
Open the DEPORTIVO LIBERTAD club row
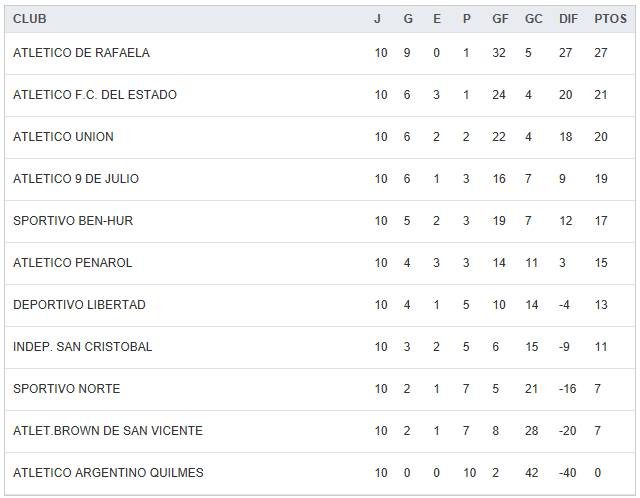[79, 305]
